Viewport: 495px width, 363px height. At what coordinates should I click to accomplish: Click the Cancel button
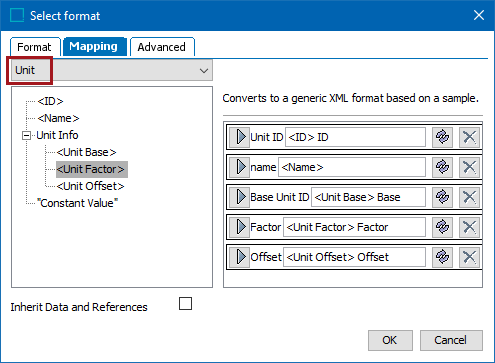tap(451, 340)
